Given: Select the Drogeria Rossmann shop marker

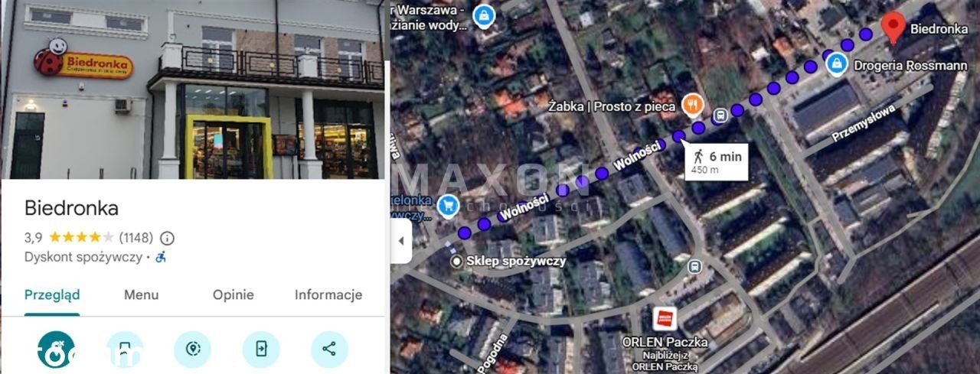Looking at the screenshot, I should 837,64.
